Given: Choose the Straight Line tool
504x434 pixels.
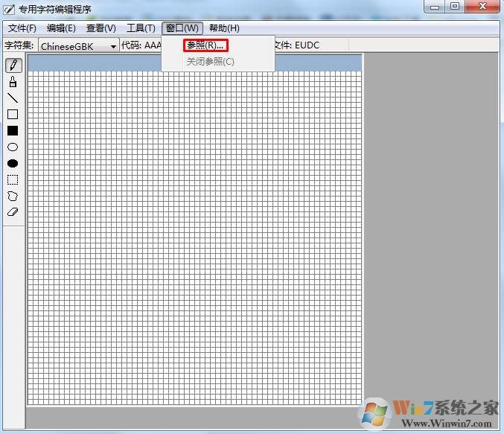Looking at the screenshot, I should click(13, 98).
